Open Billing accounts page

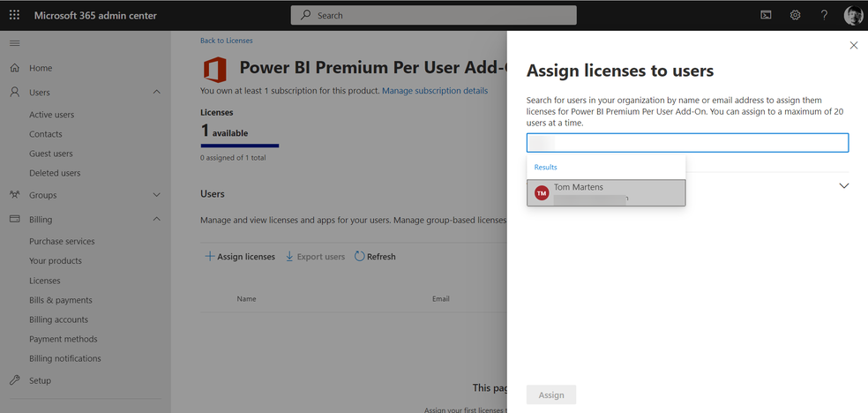click(x=59, y=319)
